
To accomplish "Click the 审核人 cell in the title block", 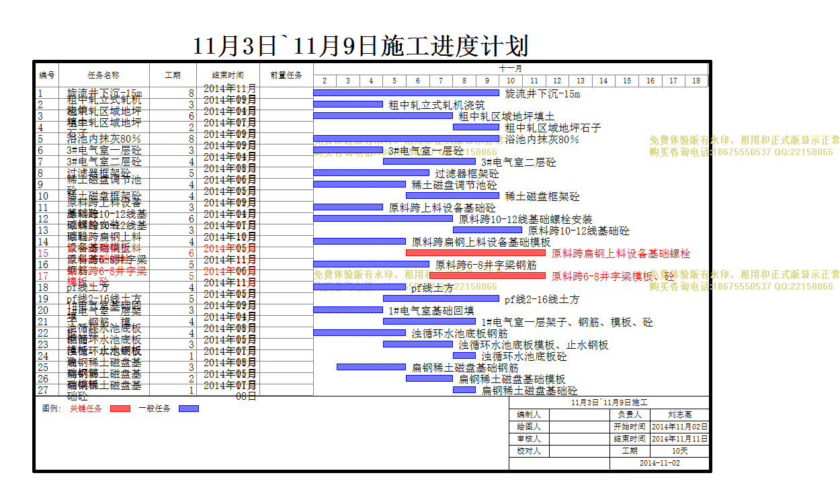I will [529, 439].
